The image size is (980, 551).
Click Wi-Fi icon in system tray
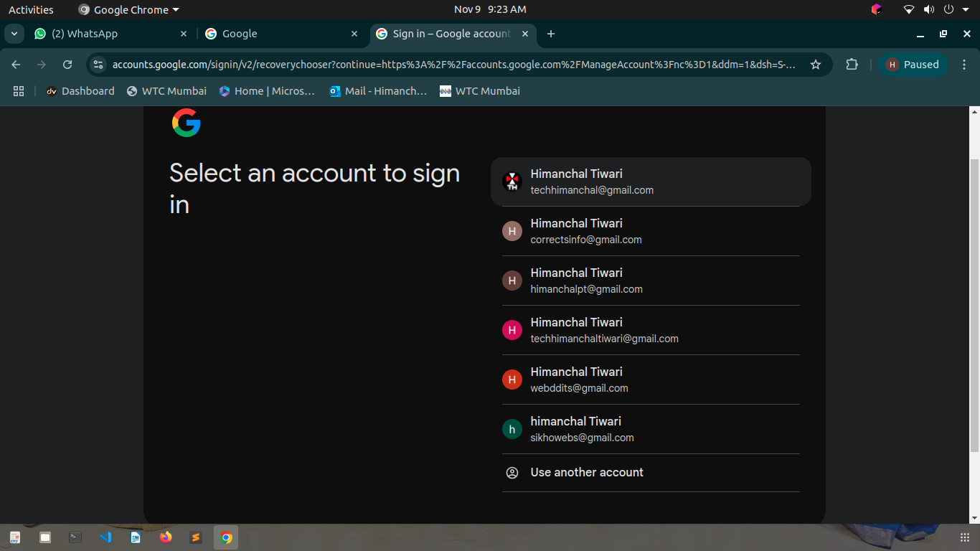pyautogui.click(x=909, y=9)
